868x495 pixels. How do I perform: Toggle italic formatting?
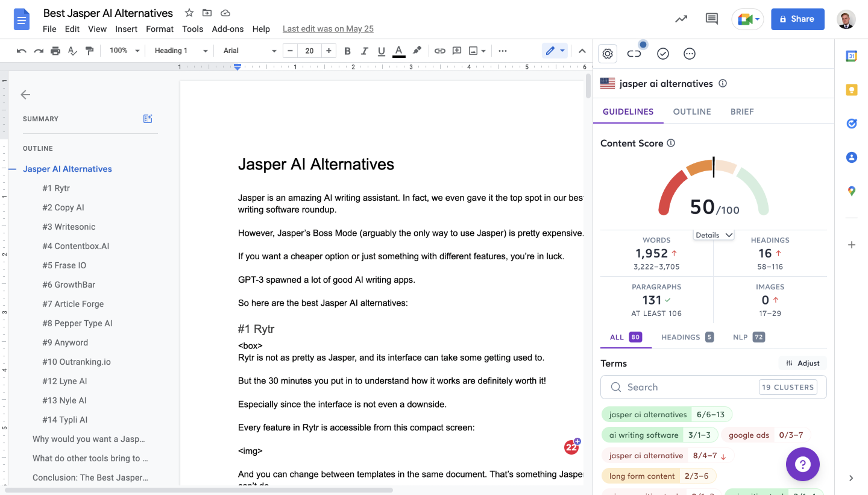click(364, 51)
